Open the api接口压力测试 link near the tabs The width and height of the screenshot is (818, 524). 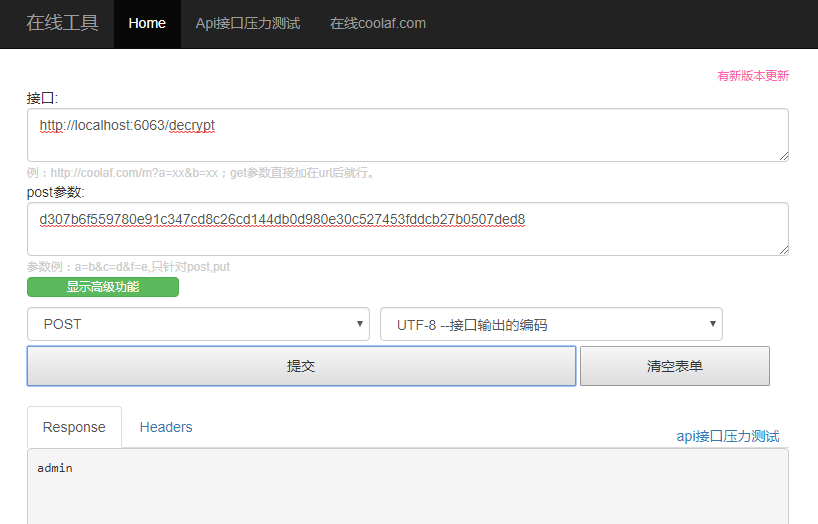728,436
